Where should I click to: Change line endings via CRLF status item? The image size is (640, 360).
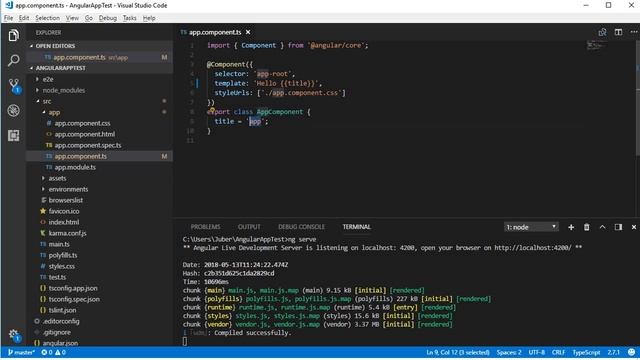[558, 352]
